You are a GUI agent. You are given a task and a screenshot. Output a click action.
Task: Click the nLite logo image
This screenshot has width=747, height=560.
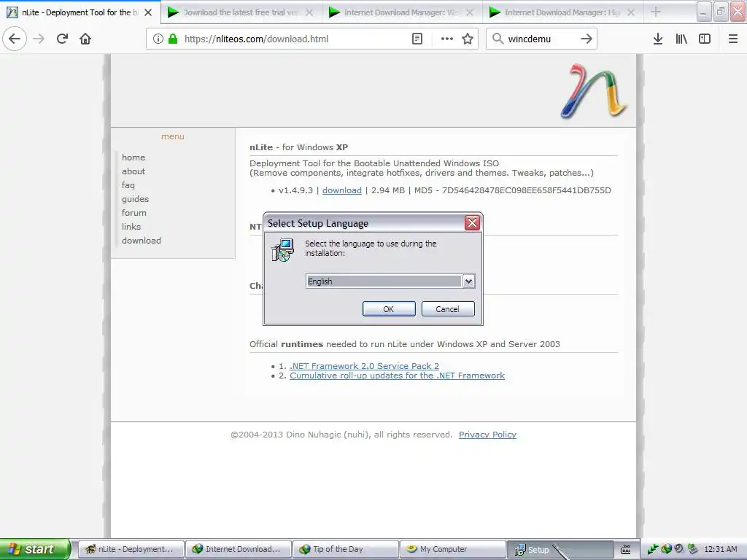click(x=593, y=90)
